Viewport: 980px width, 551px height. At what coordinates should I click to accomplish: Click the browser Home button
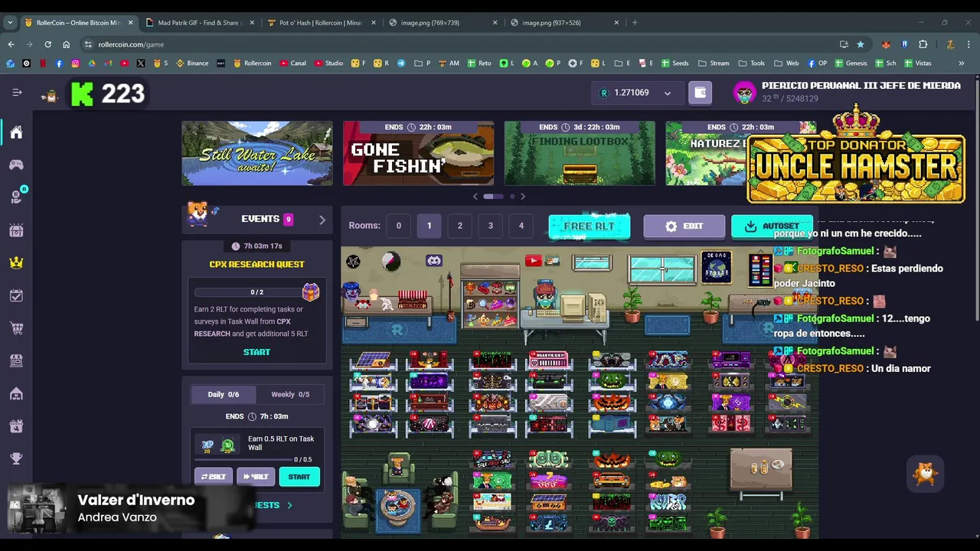66,44
